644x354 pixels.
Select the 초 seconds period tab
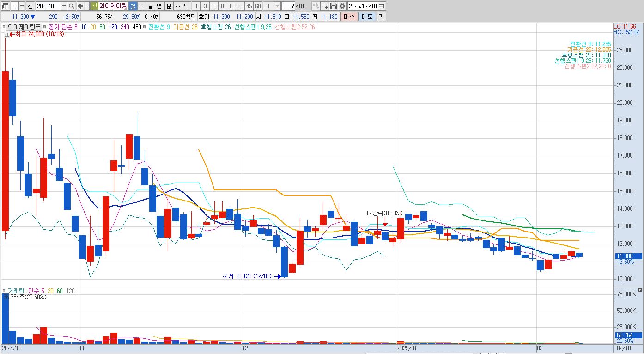(177, 6)
